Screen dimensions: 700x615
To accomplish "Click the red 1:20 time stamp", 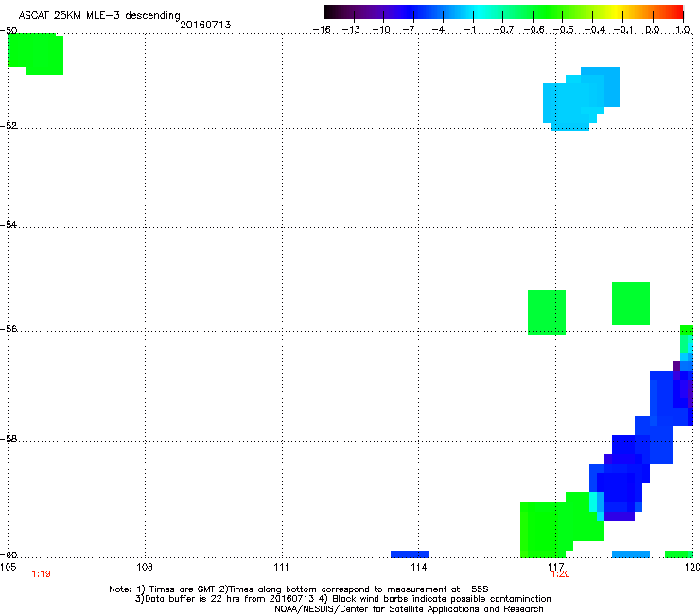I will click(560, 574).
